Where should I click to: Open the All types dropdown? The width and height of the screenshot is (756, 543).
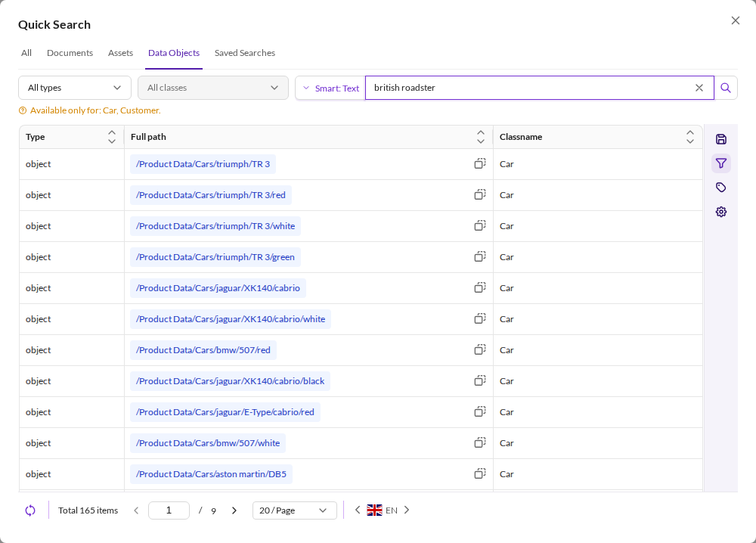tap(75, 88)
